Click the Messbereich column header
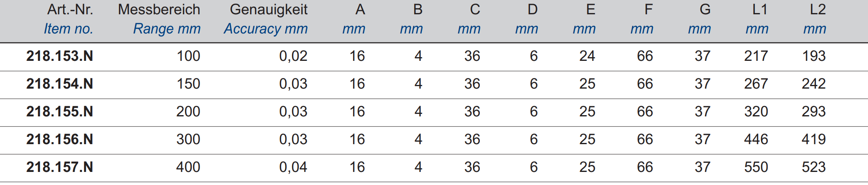The image size is (868, 185). click(159, 9)
